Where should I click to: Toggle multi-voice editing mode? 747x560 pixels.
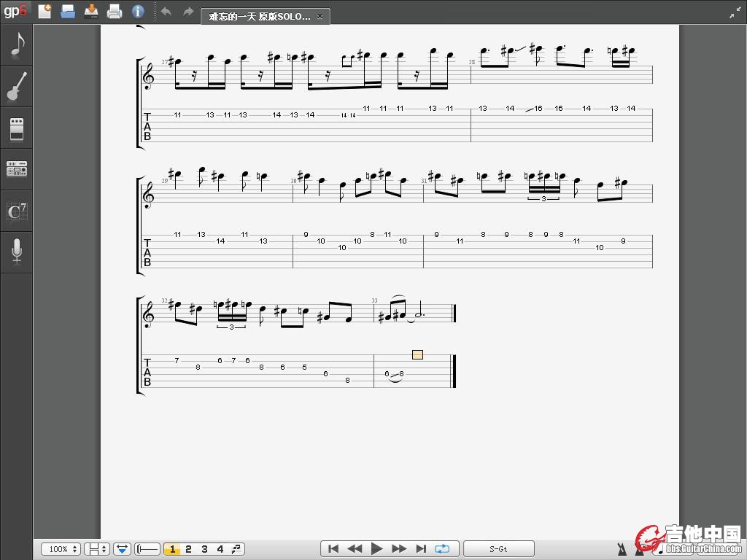236,549
